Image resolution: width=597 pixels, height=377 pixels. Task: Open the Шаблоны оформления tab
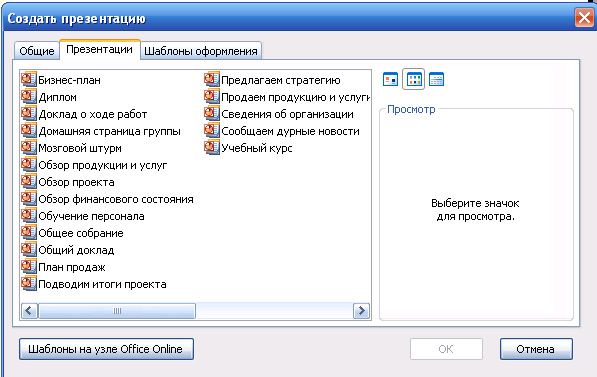point(201,51)
